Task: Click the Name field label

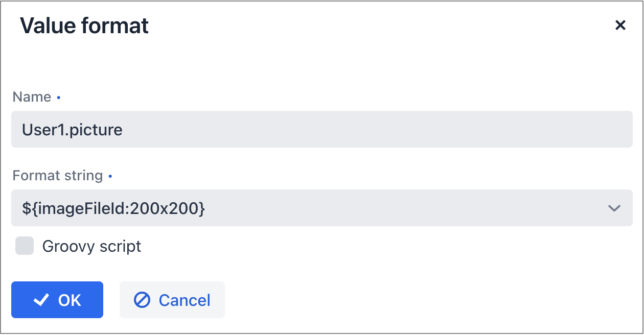Action: click(x=32, y=97)
